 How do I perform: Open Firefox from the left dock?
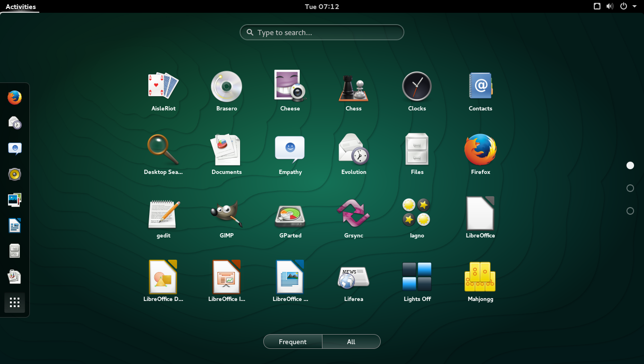[15, 98]
